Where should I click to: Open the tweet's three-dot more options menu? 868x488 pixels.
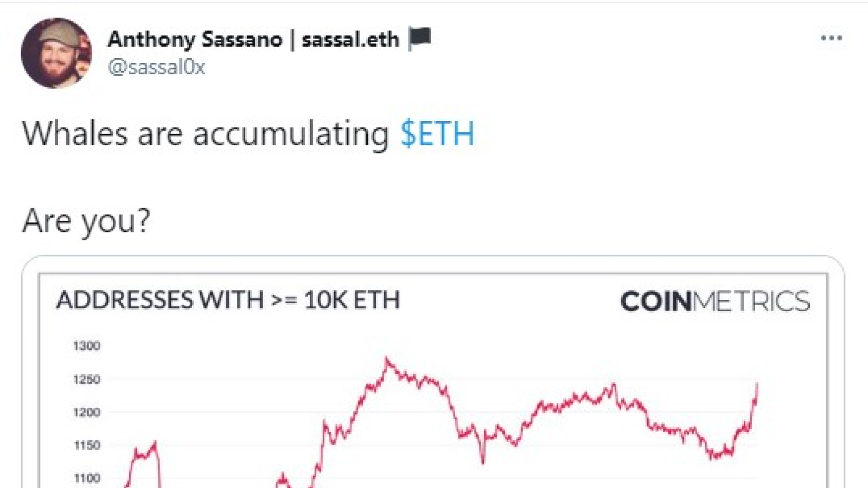coord(831,38)
